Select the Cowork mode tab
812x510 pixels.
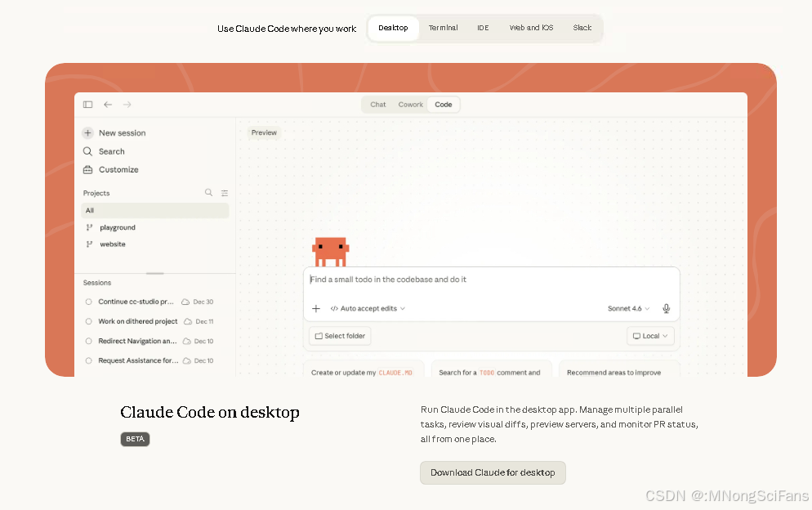411,105
